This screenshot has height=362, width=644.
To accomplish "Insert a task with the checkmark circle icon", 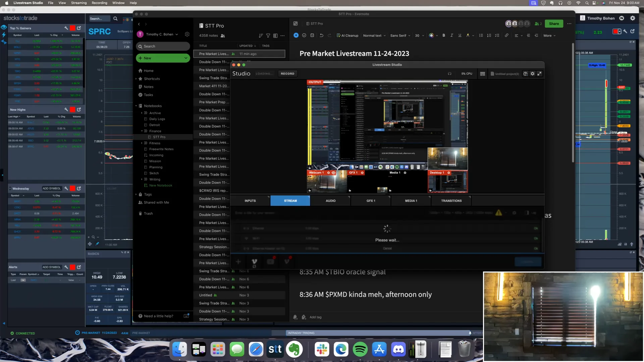I will tap(304, 35).
